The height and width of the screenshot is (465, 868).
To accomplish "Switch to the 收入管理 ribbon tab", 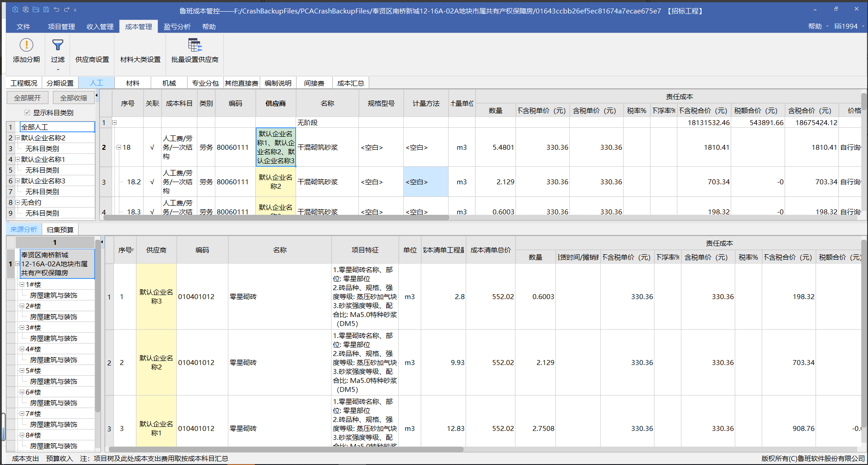I will 100,26.
